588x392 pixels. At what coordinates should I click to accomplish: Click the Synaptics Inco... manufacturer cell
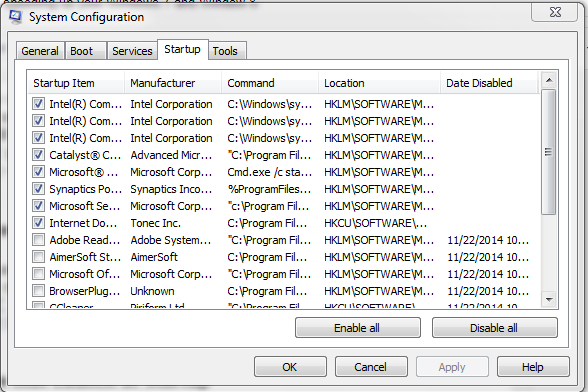(x=171, y=189)
